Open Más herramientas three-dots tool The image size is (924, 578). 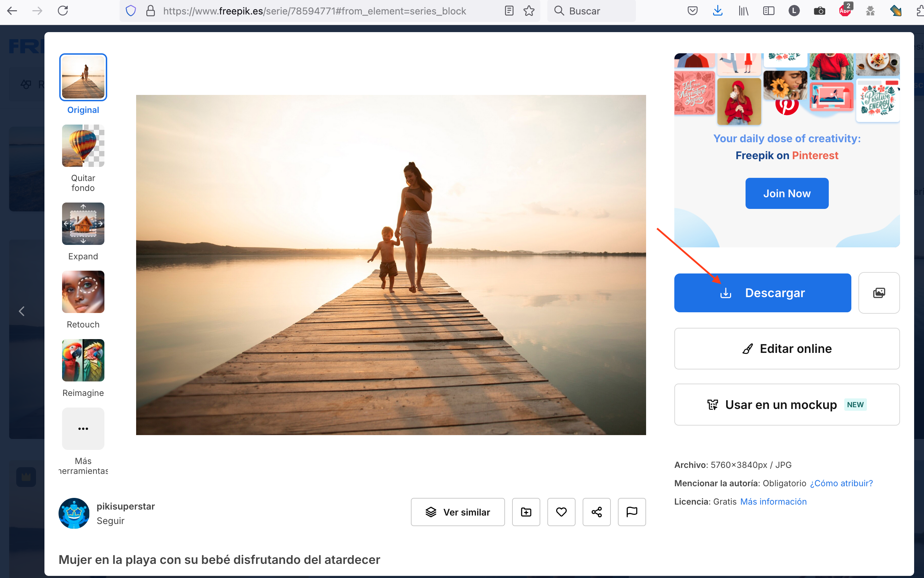click(x=83, y=428)
